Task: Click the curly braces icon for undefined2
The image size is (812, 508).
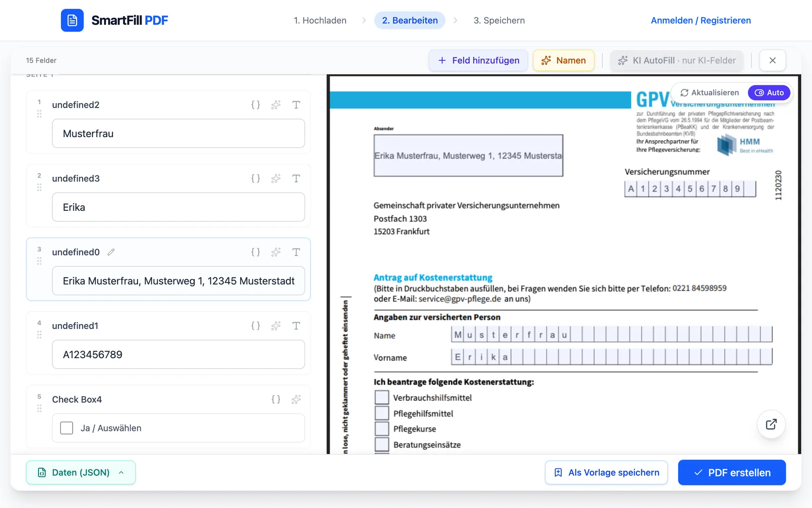Action: (256, 105)
